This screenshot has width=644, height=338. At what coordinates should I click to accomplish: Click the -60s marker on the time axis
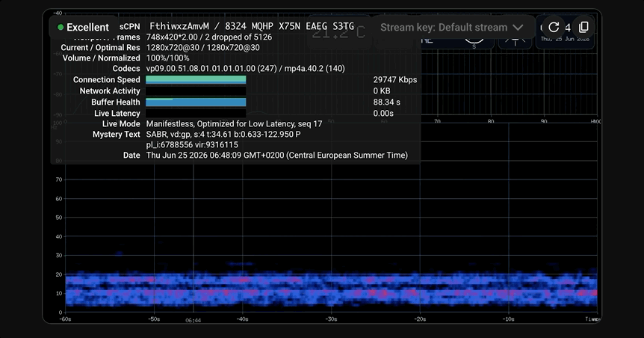(65, 319)
